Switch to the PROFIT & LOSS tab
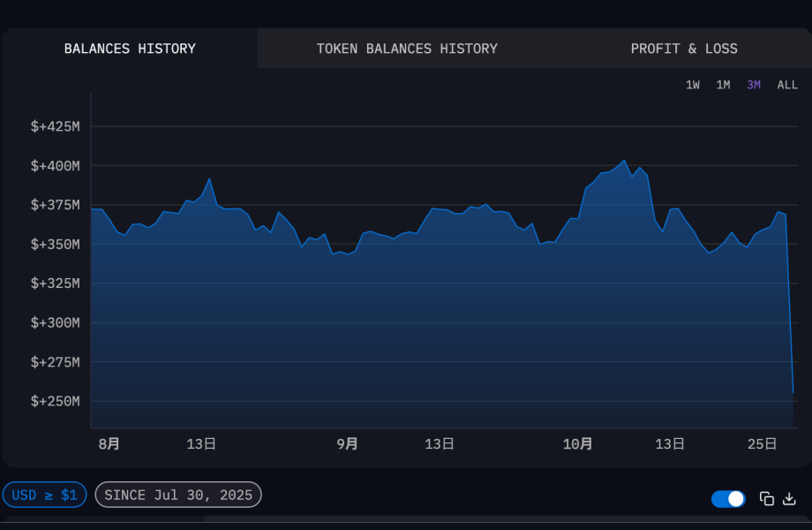 point(684,49)
